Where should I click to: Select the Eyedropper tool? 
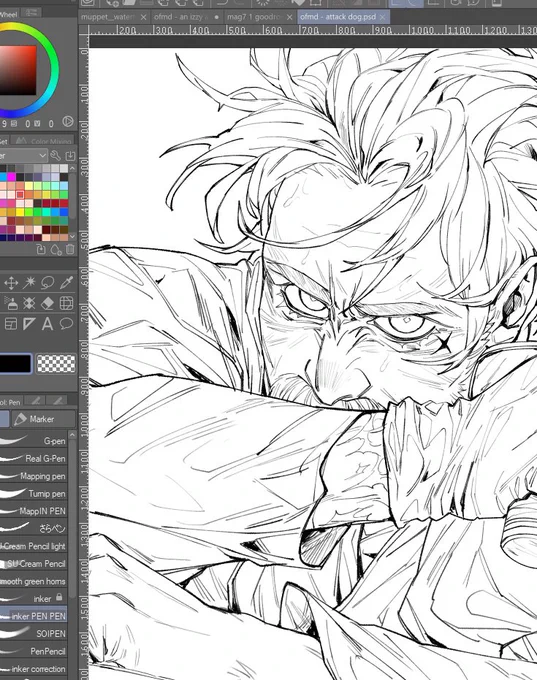[x=66, y=283]
